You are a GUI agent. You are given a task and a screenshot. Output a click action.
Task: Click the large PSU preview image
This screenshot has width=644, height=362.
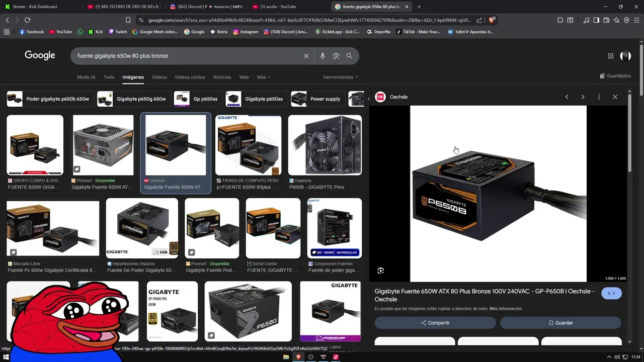[498, 194]
